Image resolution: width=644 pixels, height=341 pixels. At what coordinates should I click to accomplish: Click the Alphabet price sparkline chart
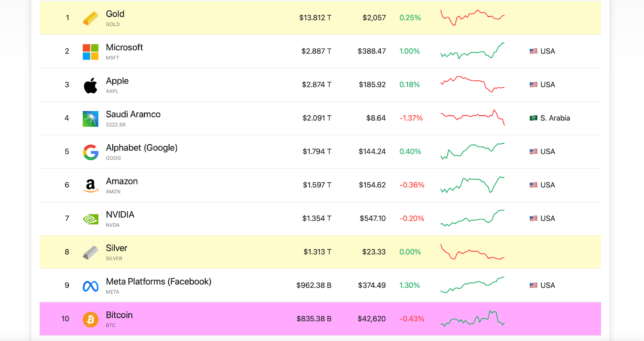pyautogui.click(x=473, y=151)
